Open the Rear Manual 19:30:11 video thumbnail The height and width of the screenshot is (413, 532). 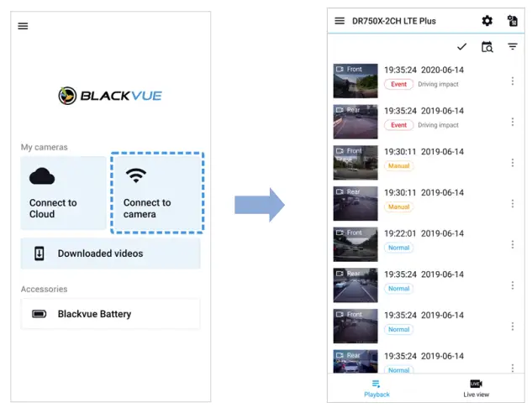356,203
